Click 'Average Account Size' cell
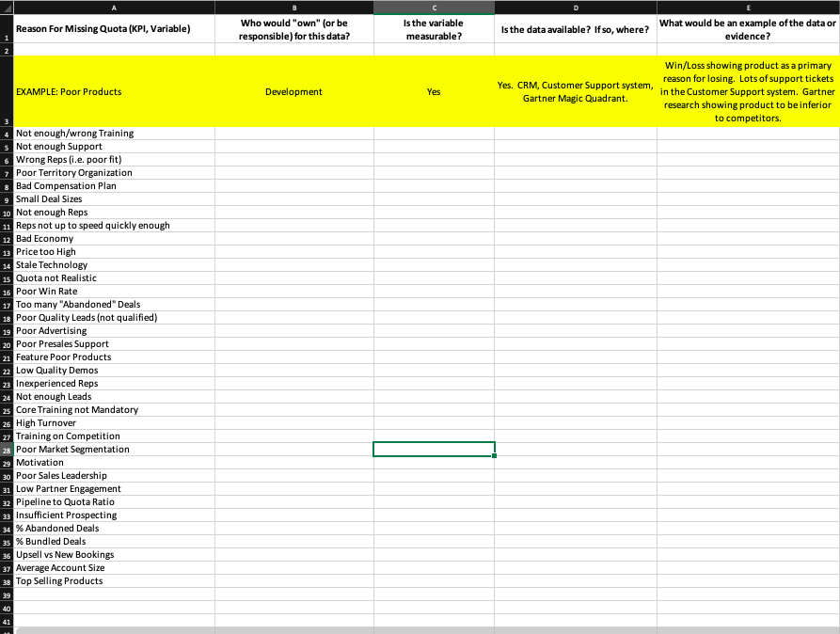This screenshot has height=634, width=840. click(114, 568)
